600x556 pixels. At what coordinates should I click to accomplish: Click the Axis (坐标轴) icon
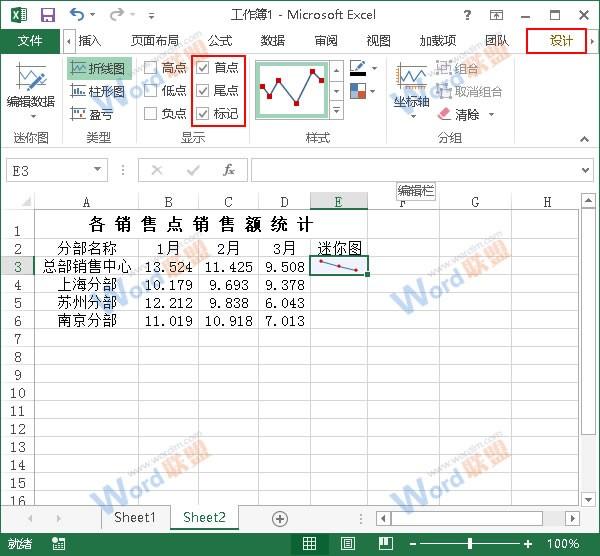(411, 77)
